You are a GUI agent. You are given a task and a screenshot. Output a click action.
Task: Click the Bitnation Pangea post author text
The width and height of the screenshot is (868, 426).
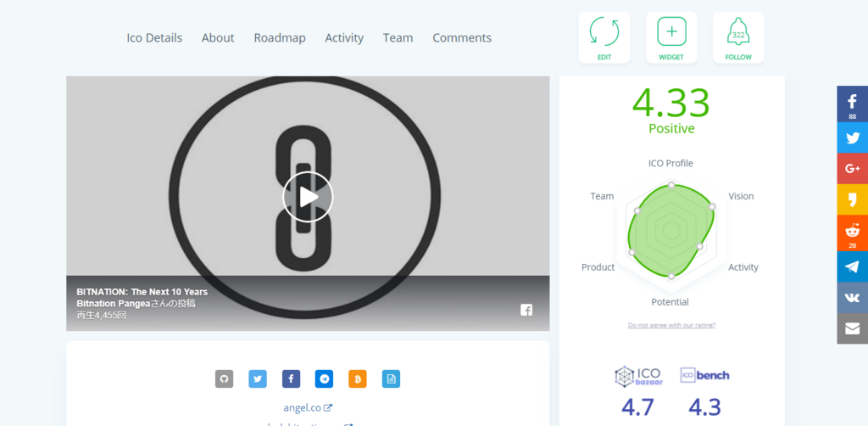click(x=114, y=304)
